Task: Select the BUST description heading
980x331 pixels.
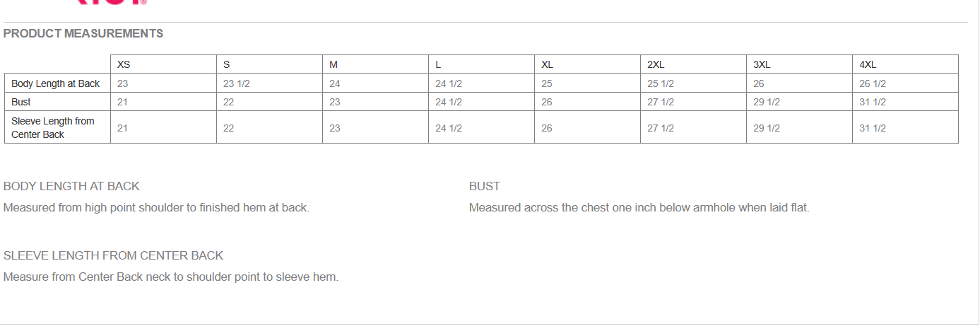Action: (485, 186)
